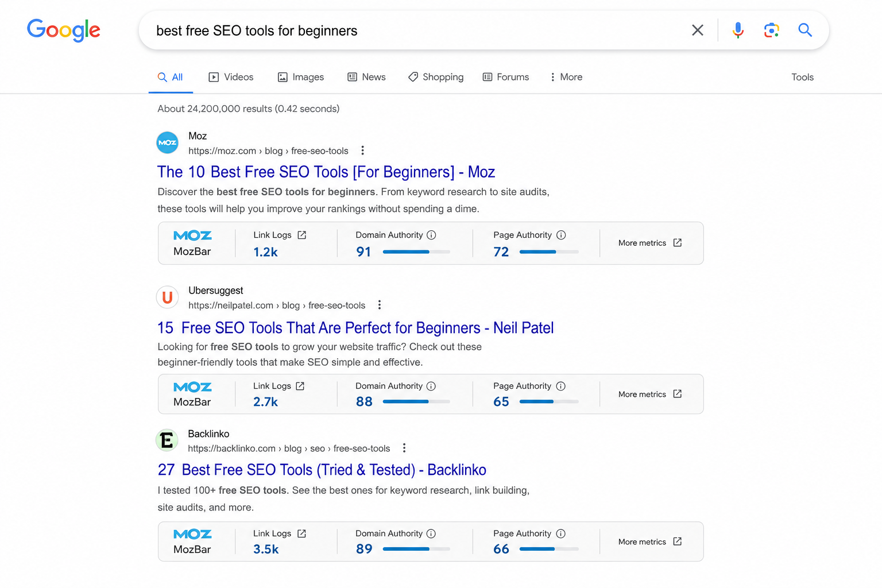Show Page Authority info for score 66
Image resolution: width=882 pixels, height=588 pixels.
[561, 533]
